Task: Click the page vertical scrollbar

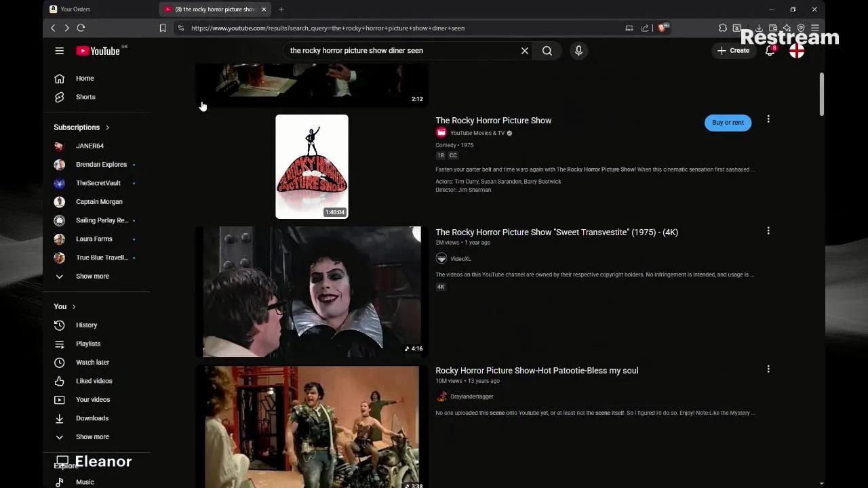Action: coord(822,95)
